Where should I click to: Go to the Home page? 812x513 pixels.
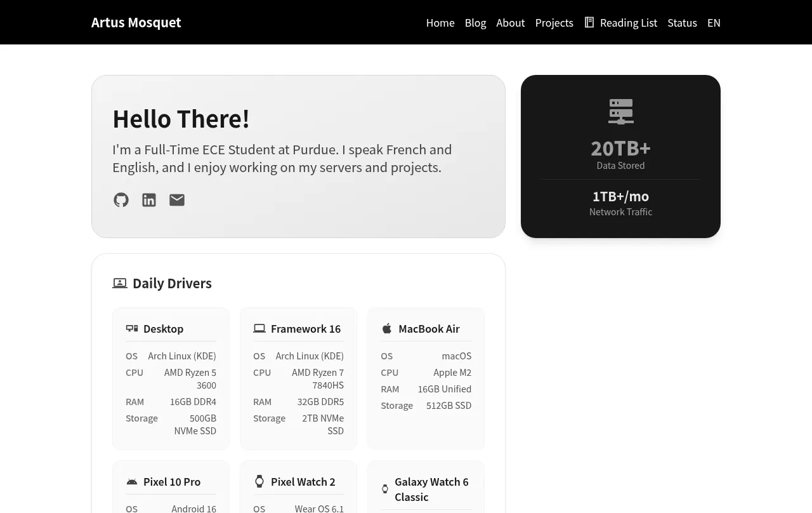(x=440, y=23)
